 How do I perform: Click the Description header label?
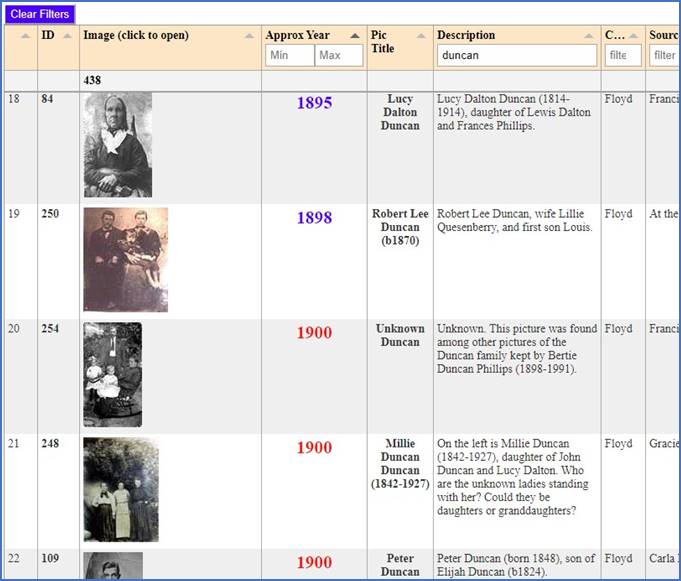466,35
